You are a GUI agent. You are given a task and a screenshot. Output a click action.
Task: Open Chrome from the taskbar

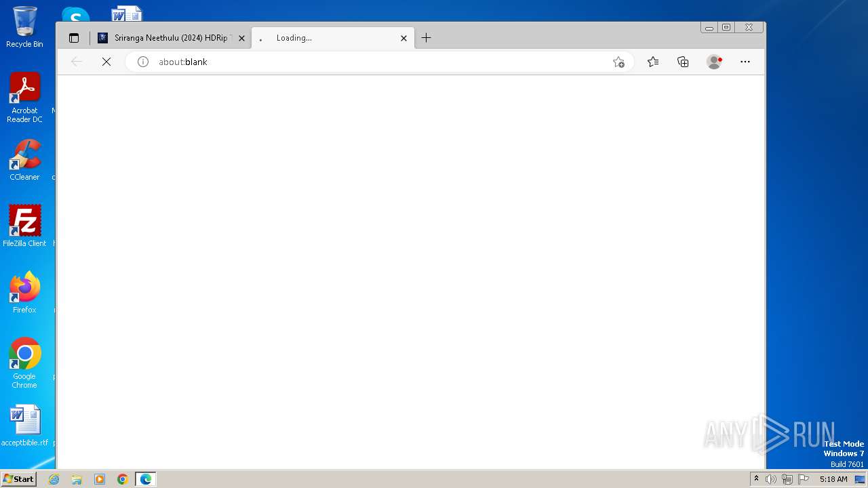pos(123,479)
